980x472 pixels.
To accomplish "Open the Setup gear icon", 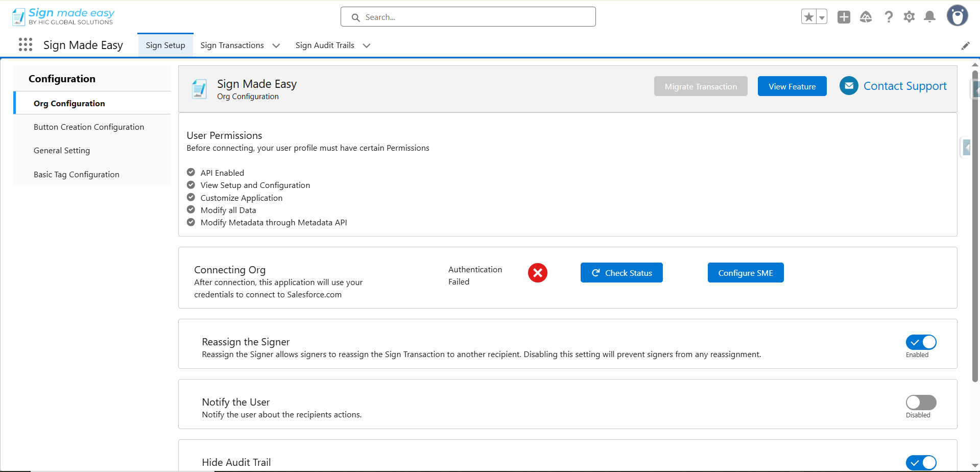I will tap(909, 17).
